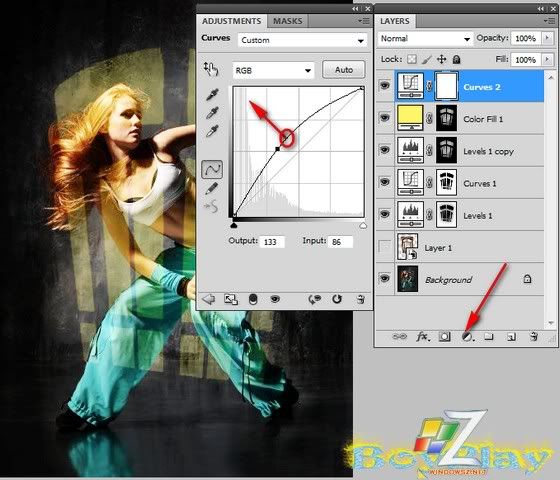
Task: Hide the Background layer
Action: (x=384, y=278)
